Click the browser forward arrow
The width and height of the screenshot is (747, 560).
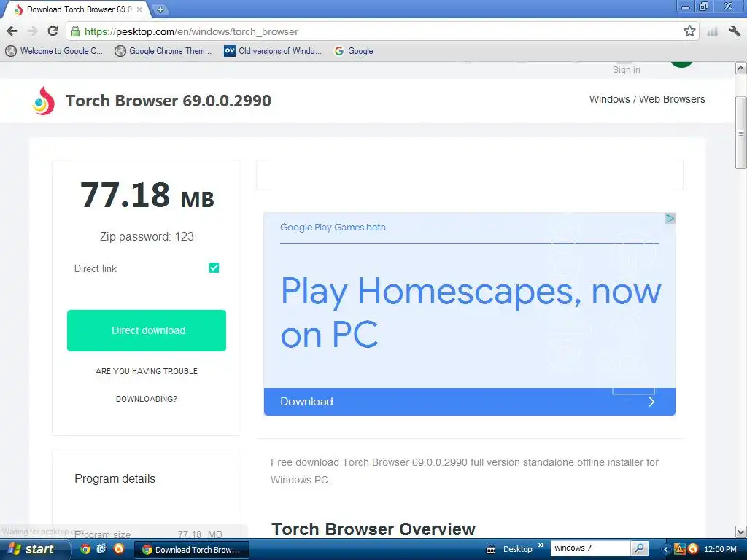(32, 31)
